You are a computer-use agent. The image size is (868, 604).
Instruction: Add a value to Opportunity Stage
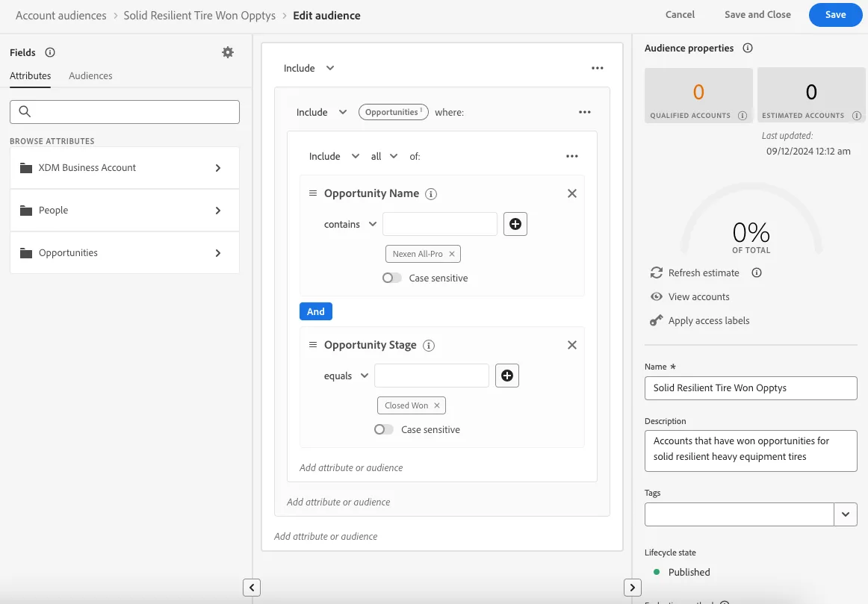point(506,376)
